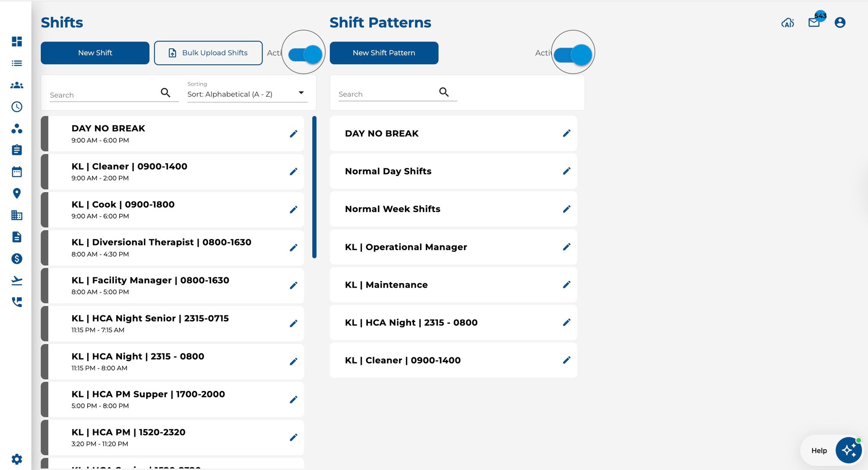Click the Bulk Upload Shifts button
Screen dimensions: 868x470
208,53
